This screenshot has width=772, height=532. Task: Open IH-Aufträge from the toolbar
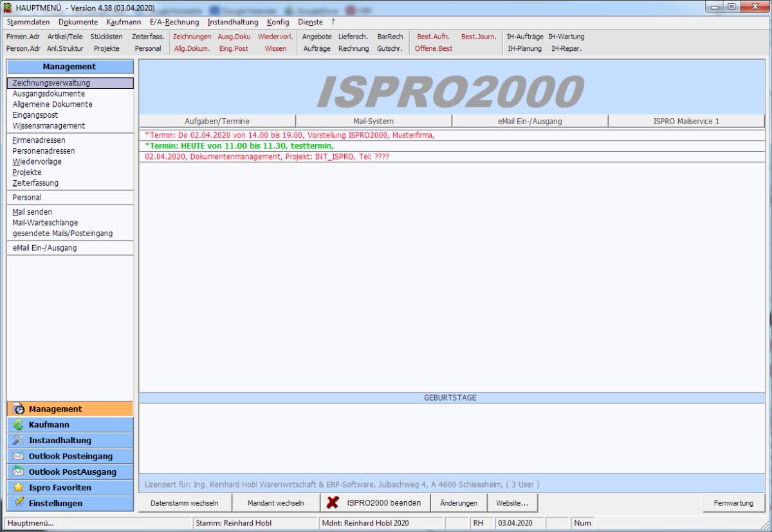525,37
